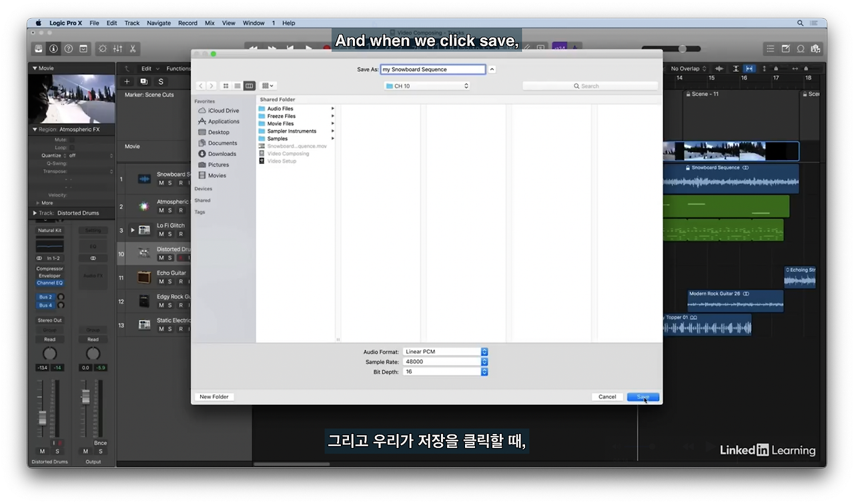Open Spotlight search in macOS menu bar
The height and width of the screenshot is (504, 854).
coord(800,23)
